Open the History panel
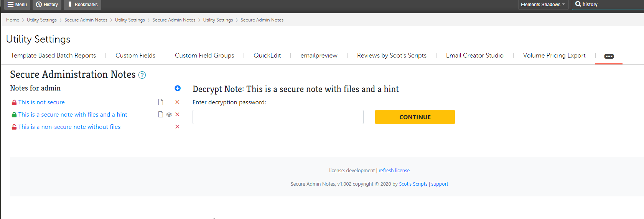Viewport: 644px width, 219px height. [x=47, y=5]
